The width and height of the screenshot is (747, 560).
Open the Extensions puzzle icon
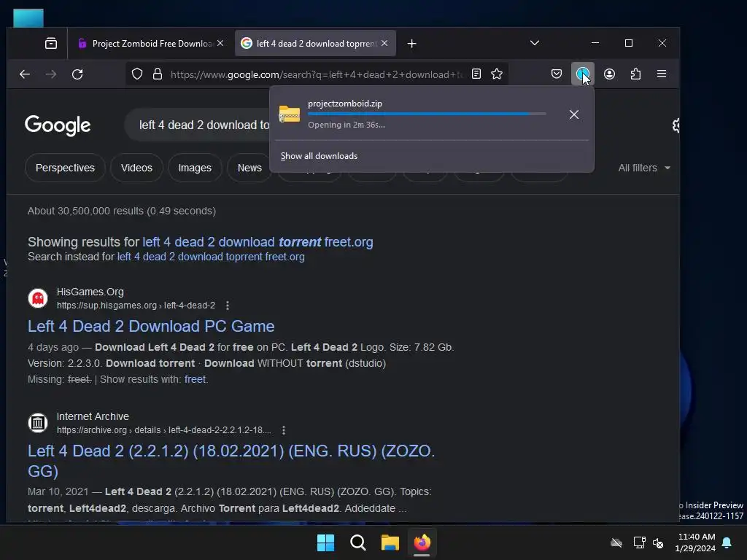click(x=635, y=74)
